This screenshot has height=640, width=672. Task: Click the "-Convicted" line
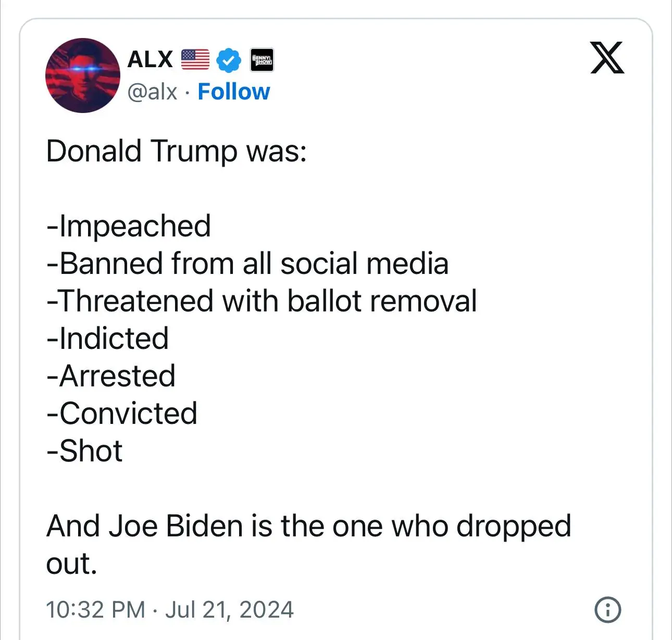coord(122,413)
